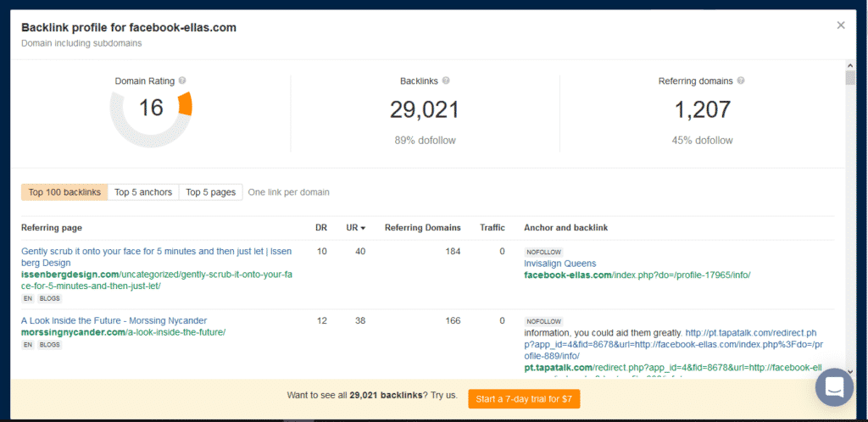Open the facebook-ellas.com profile-17965 backlink
Image resolution: width=868 pixels, height=422 pixels.
[x=637, y=275]
